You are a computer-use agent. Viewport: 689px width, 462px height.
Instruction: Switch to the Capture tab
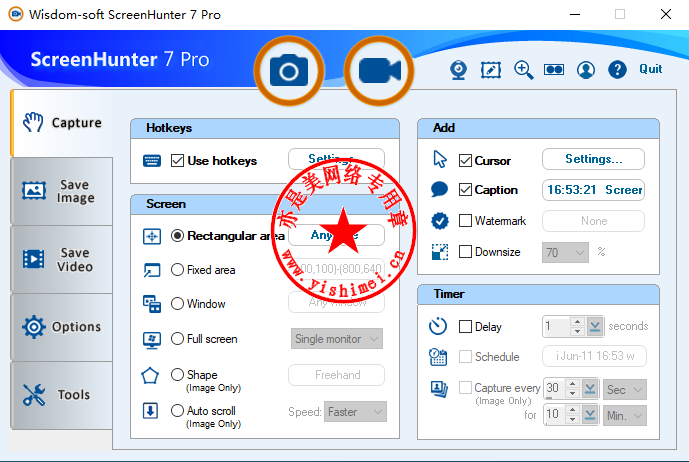coord(62,123)
